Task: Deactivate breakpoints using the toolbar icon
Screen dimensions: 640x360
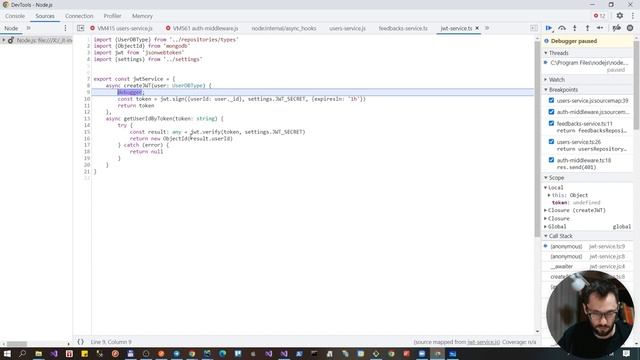Action: 617,28
